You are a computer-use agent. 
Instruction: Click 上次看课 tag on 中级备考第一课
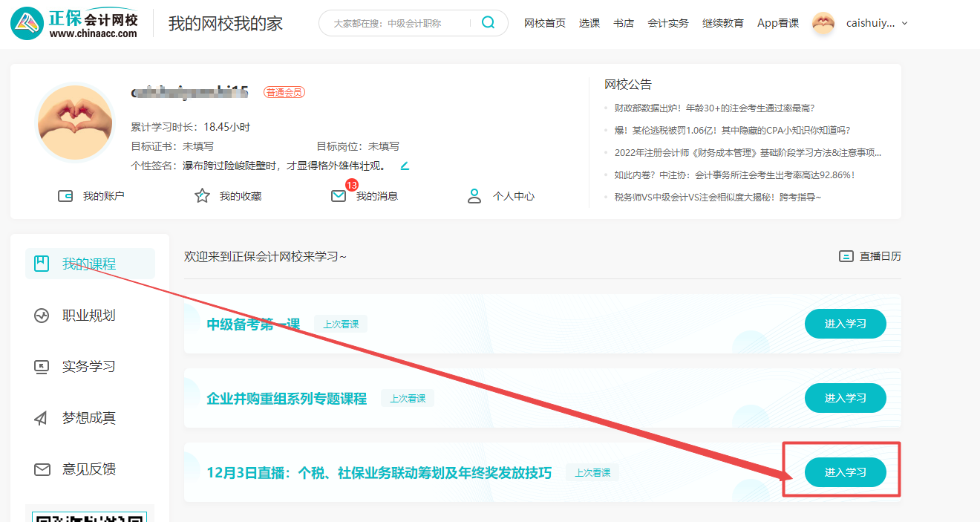click(x=341, y=324)
